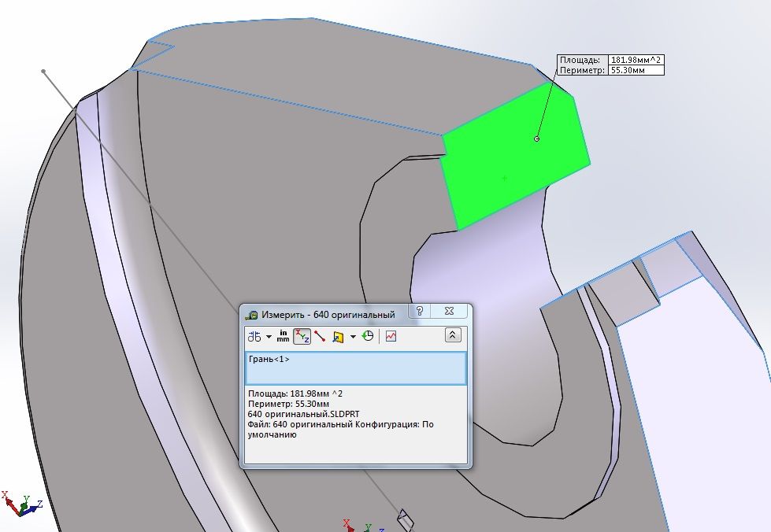Select the Point-to-Point measurement tool
Screen dimensions: 771x532
[x=320, y=337]
